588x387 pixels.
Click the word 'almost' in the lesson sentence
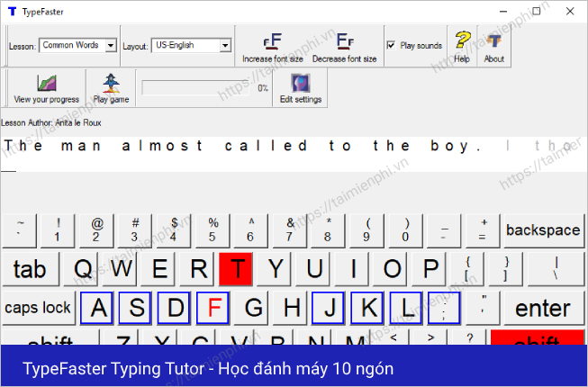(x=162, y=146)
